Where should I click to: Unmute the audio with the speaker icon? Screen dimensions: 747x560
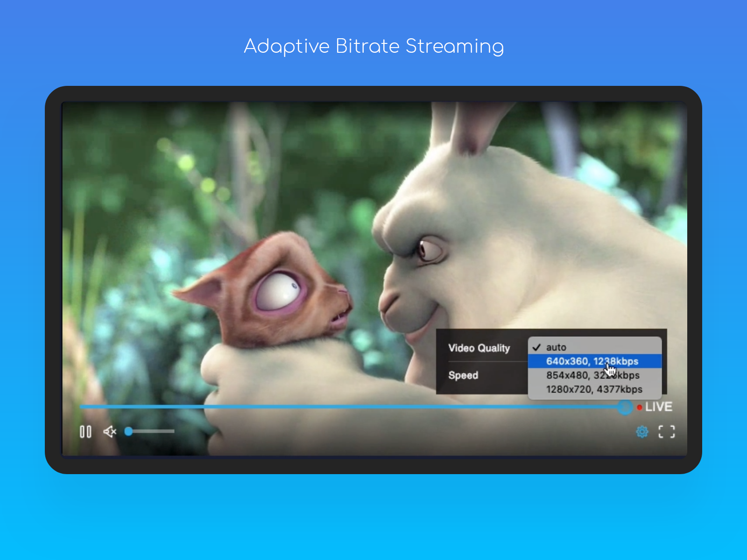pos(110,432)
